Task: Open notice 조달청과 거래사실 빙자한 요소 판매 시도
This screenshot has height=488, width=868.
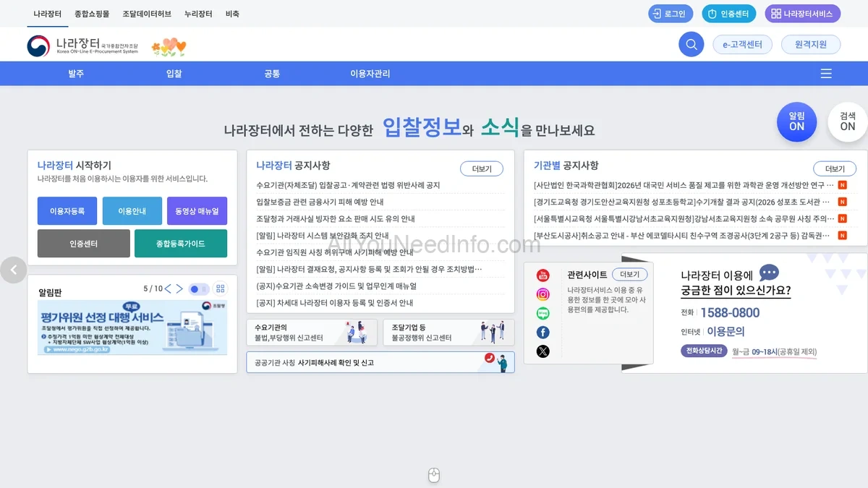Action: click(336, 218)
